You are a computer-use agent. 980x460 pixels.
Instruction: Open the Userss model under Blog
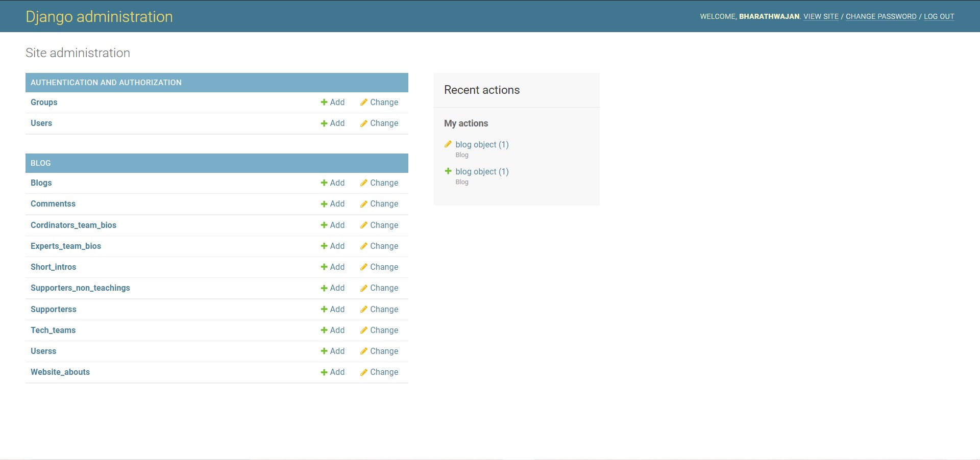[x=43, y=351]
